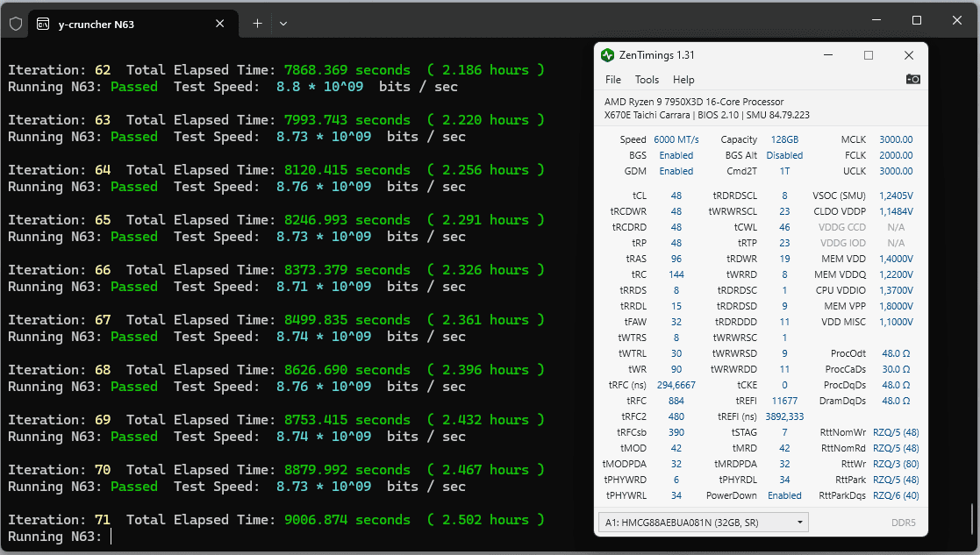
Task: Close the terminal window
Action: click(x=957, y=20)
